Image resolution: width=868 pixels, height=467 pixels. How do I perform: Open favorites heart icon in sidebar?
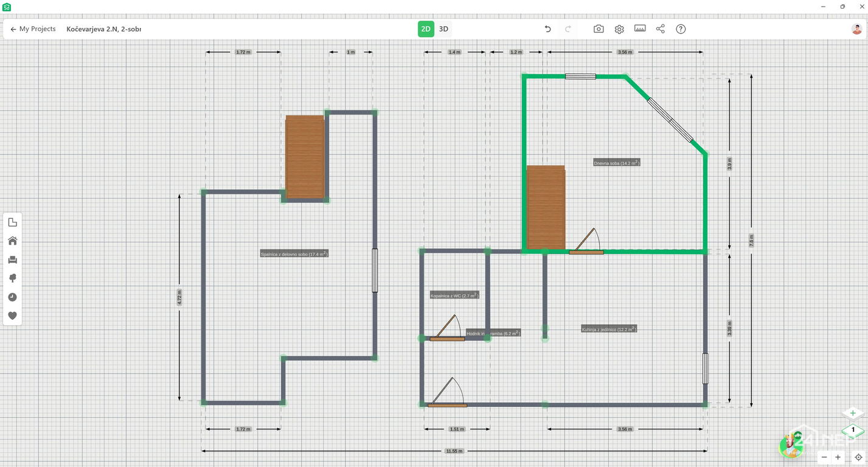tap(12, 316)
